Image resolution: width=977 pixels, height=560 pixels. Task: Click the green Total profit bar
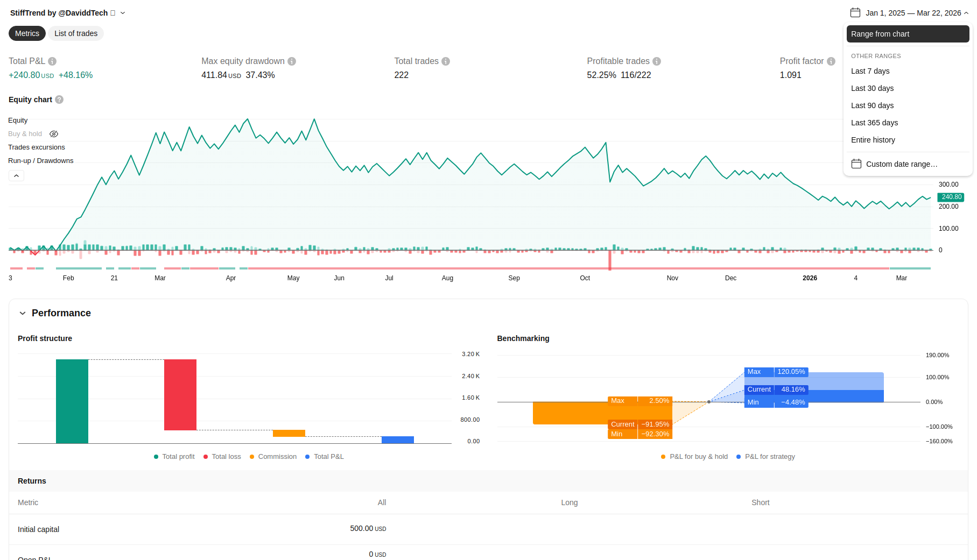pyautogui.click(x=72, y=401)
